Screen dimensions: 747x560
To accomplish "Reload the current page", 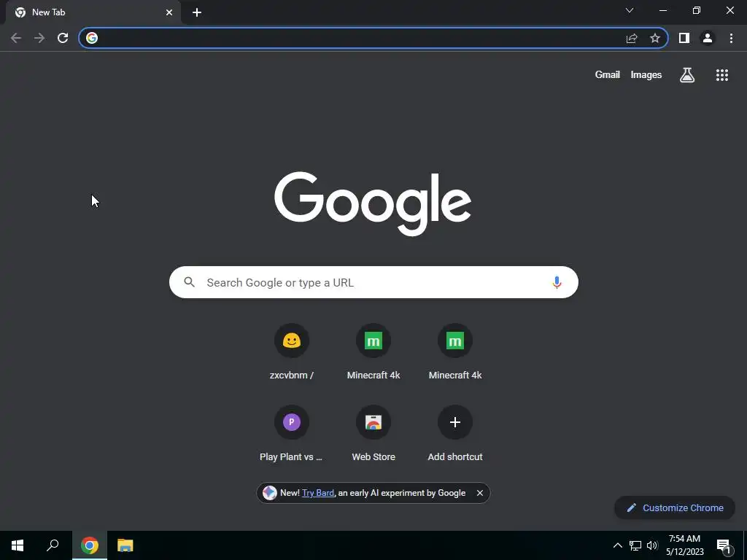I will tap(63, 38).
